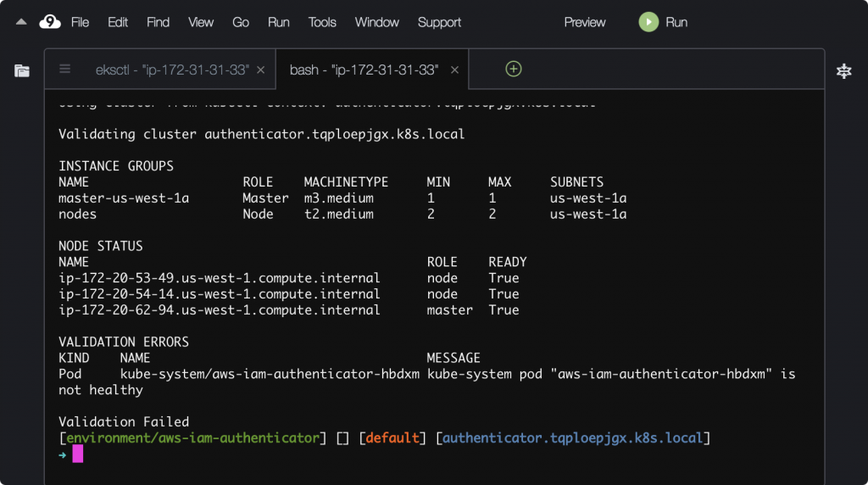The height and width of the screenshot is (485, 868).
Task: Open the Tools menu
Action: tap(322, 22)
